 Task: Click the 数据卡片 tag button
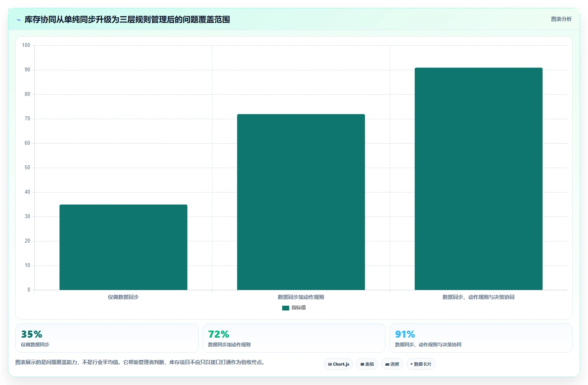(x=421, y=364)
